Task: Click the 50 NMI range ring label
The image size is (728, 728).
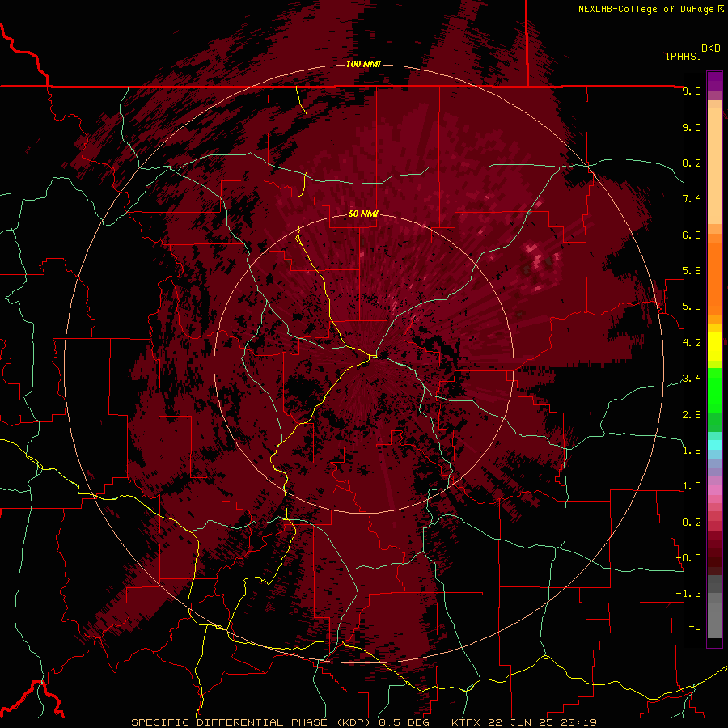Action: 363,214
